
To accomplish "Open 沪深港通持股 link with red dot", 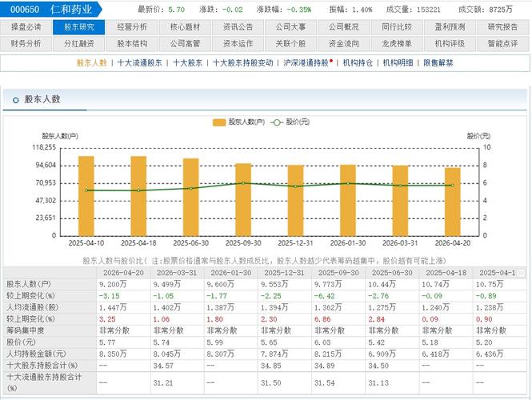I will (x=308, y=62).
